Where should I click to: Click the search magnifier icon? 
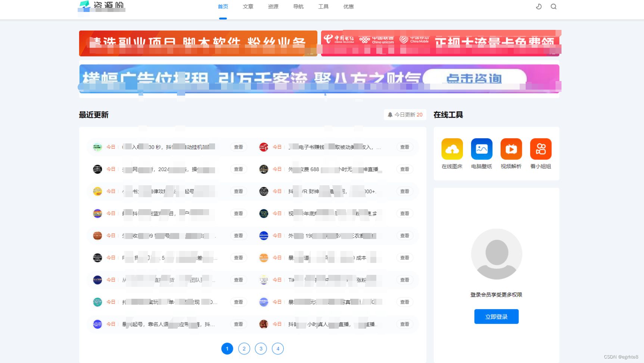coord(554,6)
